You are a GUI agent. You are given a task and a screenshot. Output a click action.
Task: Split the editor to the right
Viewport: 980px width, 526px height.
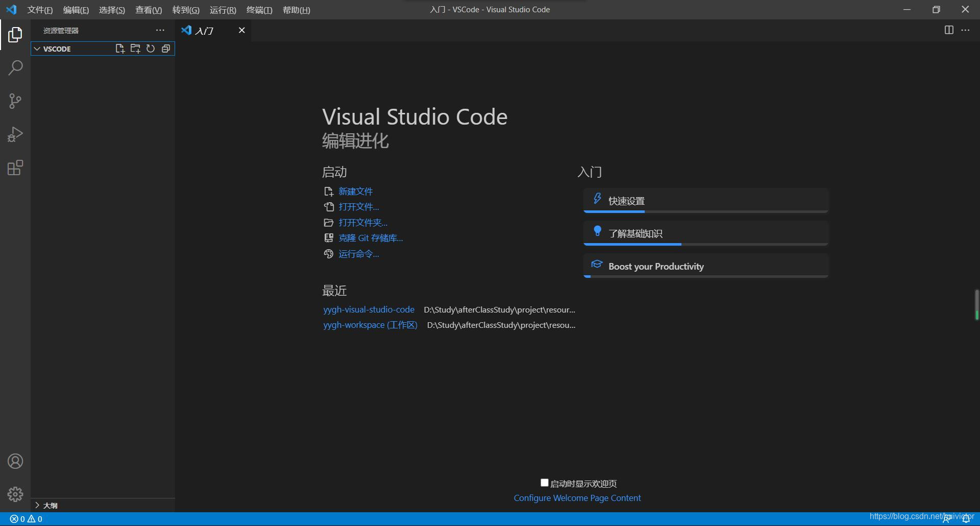tap(949, 30)
